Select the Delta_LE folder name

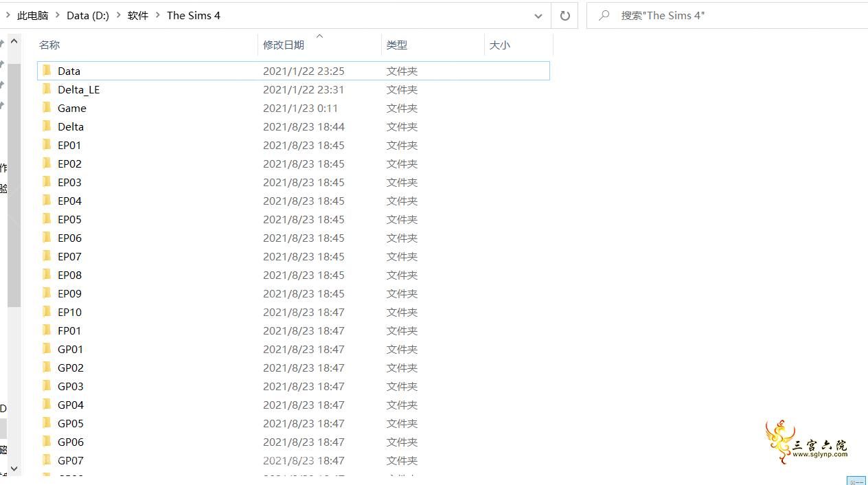click(78, 89)
